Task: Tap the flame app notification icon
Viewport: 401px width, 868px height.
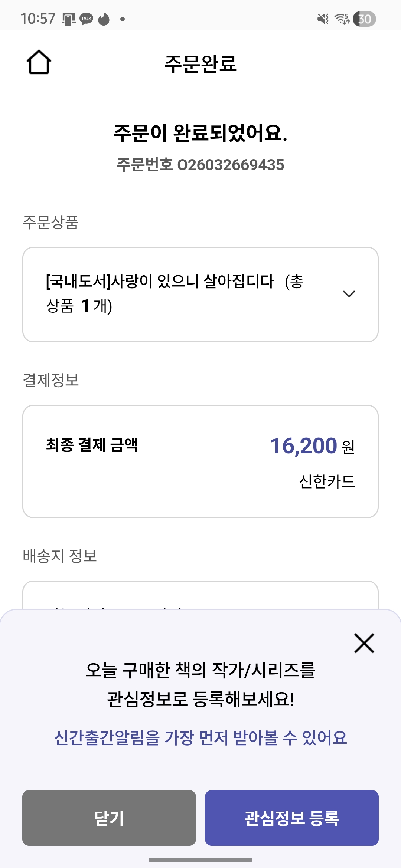Action: coord(104,19)
